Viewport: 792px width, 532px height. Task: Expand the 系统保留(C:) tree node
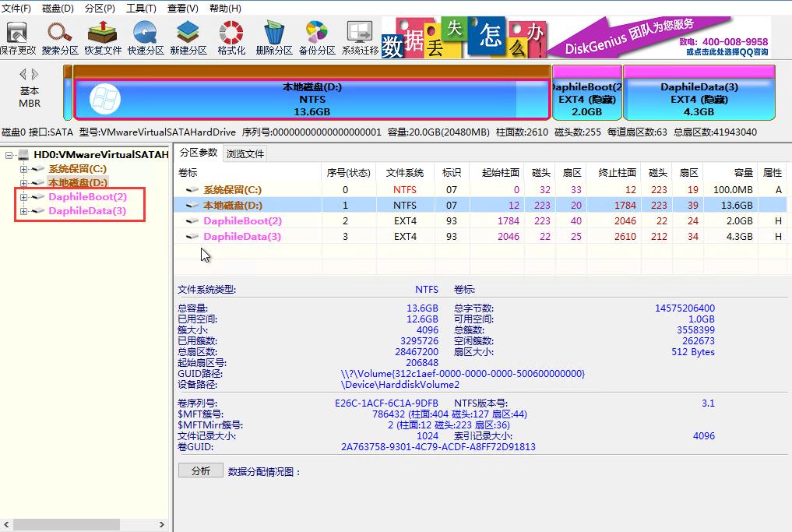(23, 168)
